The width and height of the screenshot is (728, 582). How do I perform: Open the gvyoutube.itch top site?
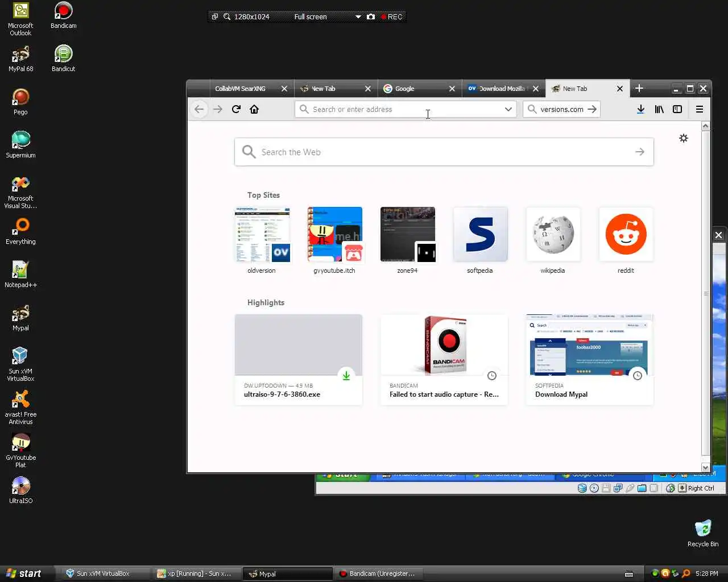coord(334,241)
